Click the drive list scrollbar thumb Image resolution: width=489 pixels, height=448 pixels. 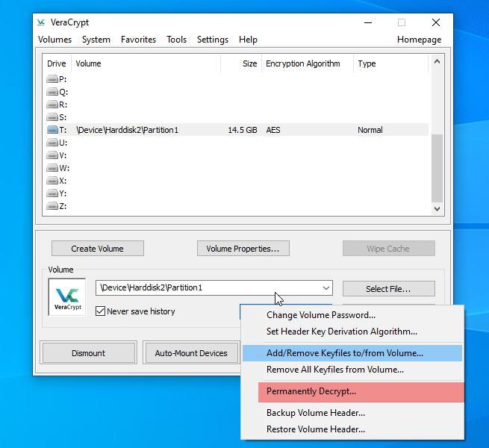tap(437, 168)
